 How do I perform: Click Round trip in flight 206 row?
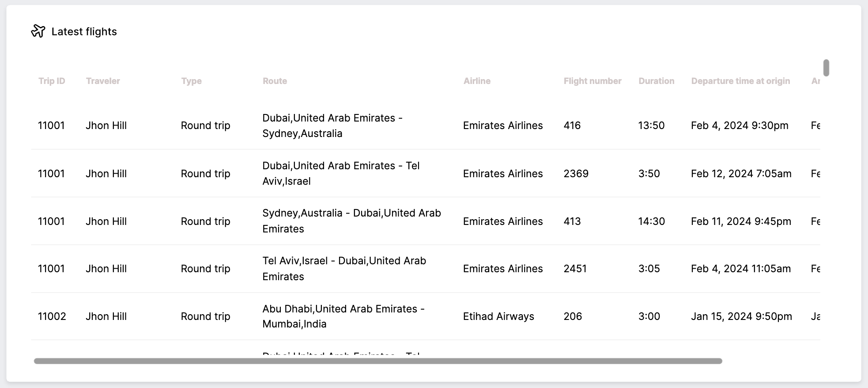pyautogui.click(x=205, y=317)
